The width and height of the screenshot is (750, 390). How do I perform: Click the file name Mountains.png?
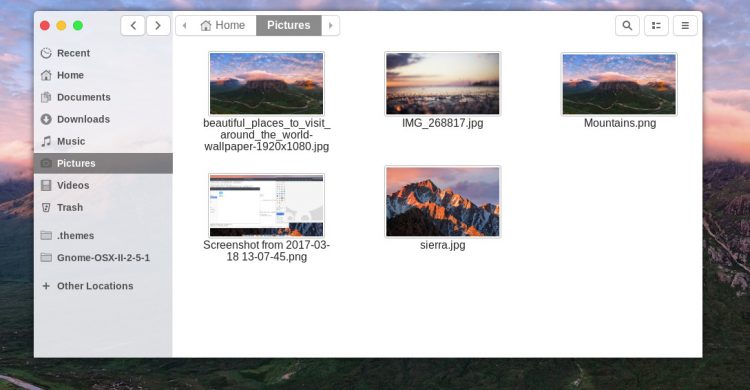pos(620,123)
